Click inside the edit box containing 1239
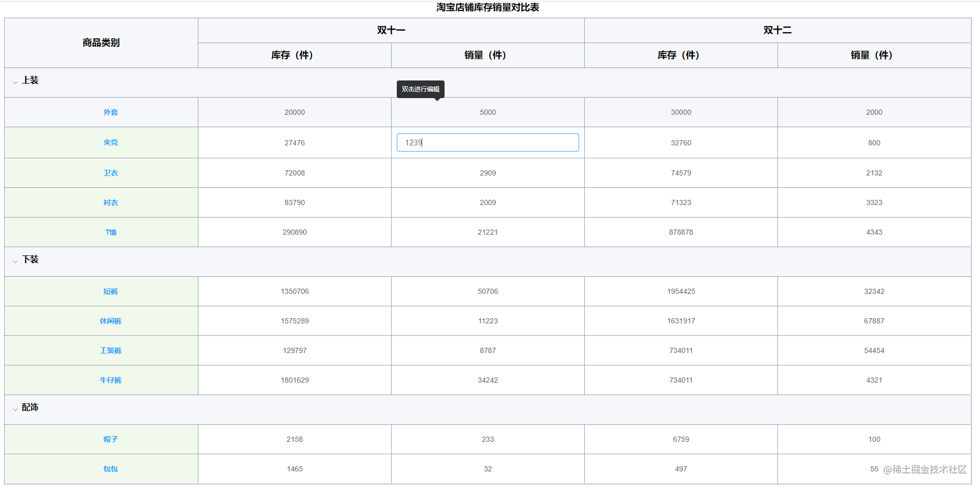This screenshot has width=980, height=488. (487, 142)
